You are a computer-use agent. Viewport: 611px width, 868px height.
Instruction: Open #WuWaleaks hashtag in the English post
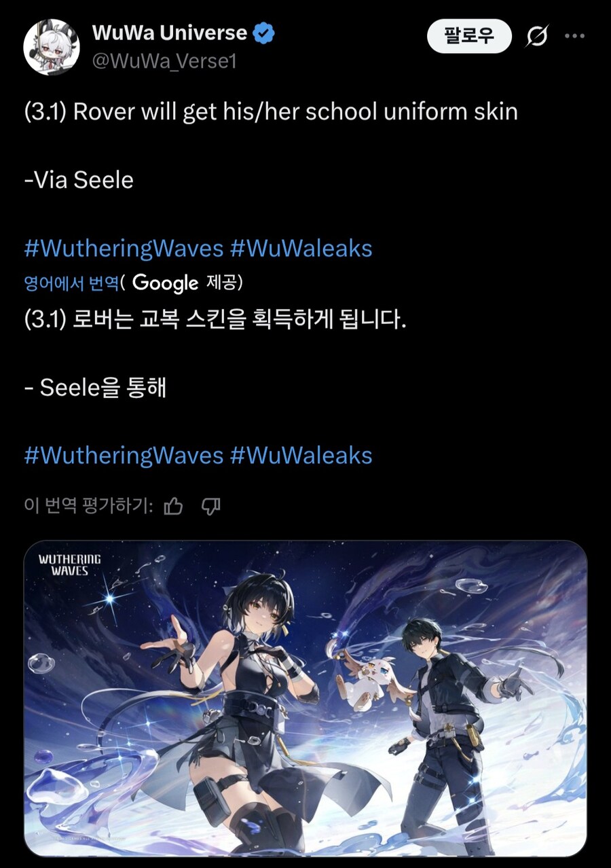point(301,249)
